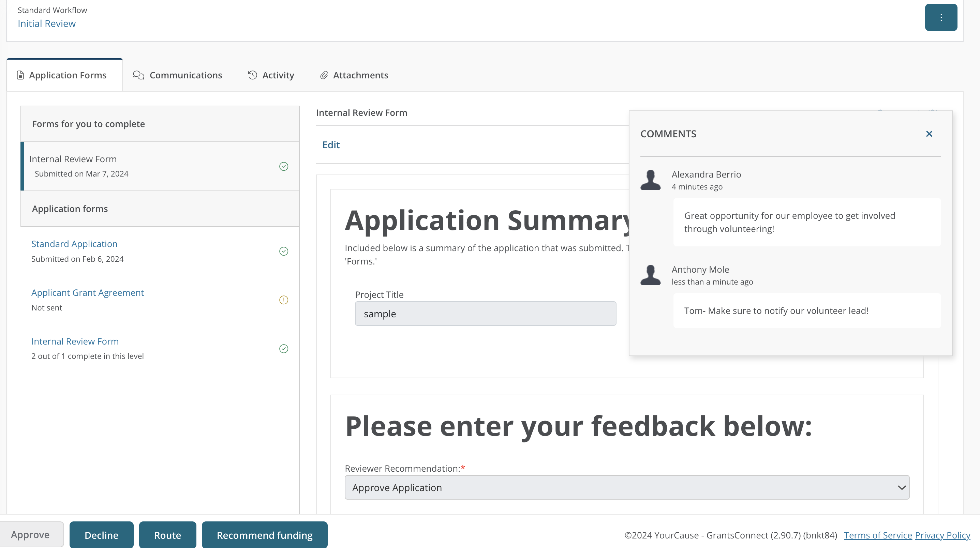Click the paperclip icon on Attachments tab
The width and height of the screenshot is (980, 548).
point(324,75)
